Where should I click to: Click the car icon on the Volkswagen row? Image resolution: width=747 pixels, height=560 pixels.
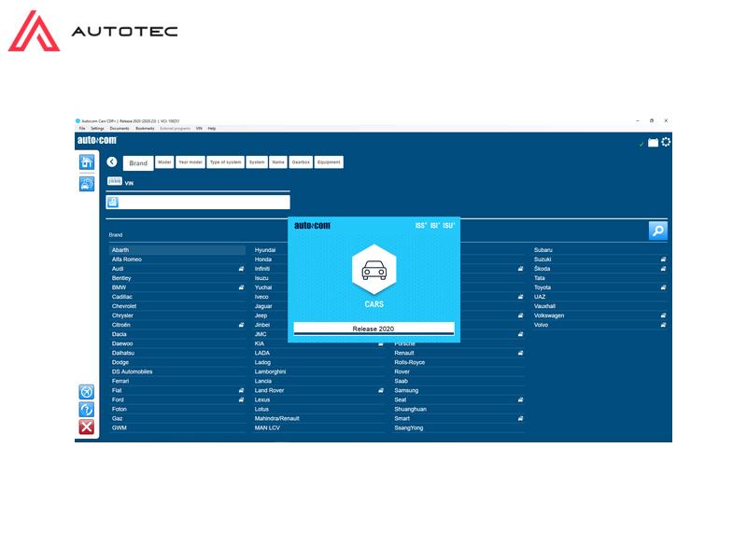663,315
